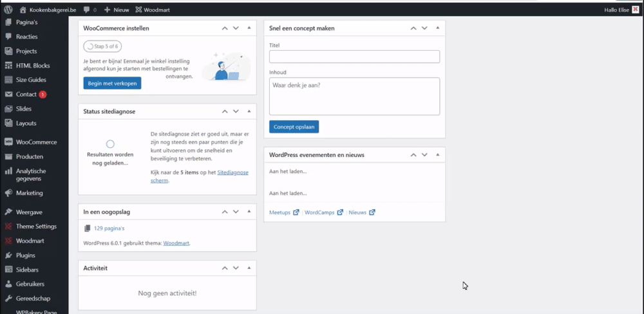
Task: Collapse the WooCommerce instellen widget
Action: click(249, 28)
